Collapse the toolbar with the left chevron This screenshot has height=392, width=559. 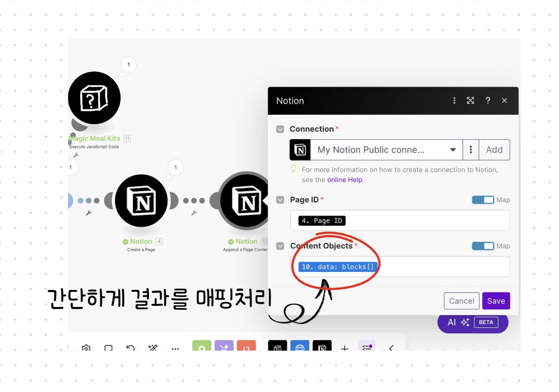[391, 348]
